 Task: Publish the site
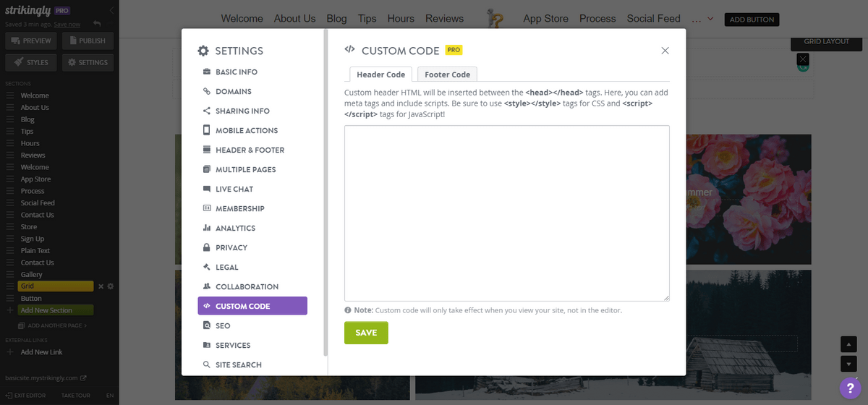[x=88, y=41]
